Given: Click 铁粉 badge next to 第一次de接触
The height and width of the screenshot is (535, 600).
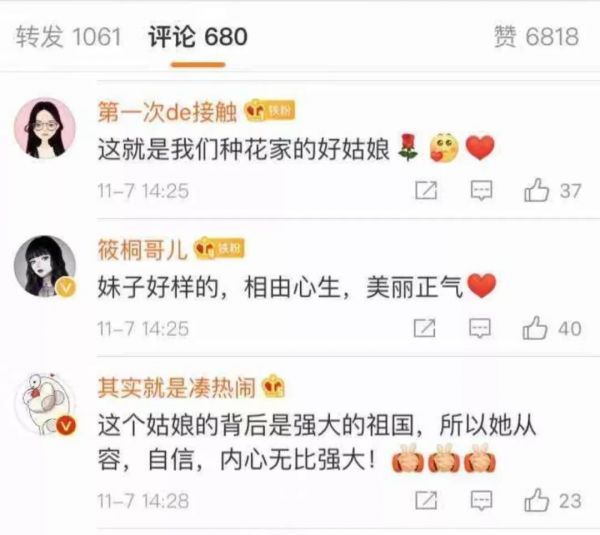Looking at the screenshot, I should tap(270, 111).
